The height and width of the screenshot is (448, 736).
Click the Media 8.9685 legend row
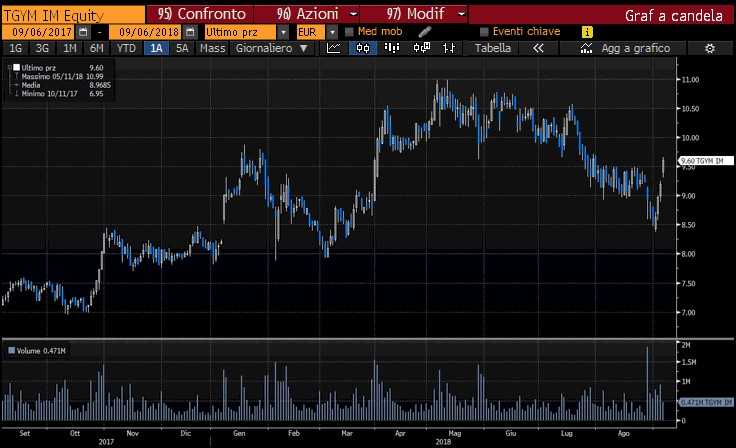click(66, 85)
